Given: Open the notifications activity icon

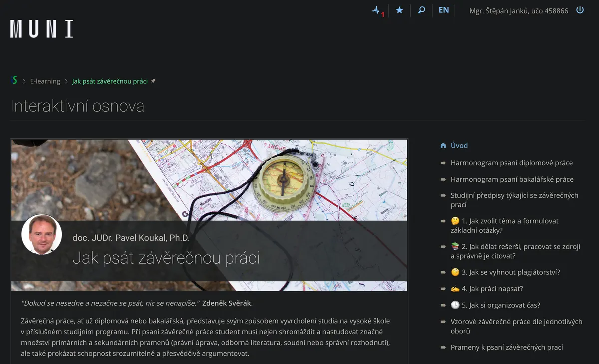Looking at the screenshot, I should tap(377, 10).
